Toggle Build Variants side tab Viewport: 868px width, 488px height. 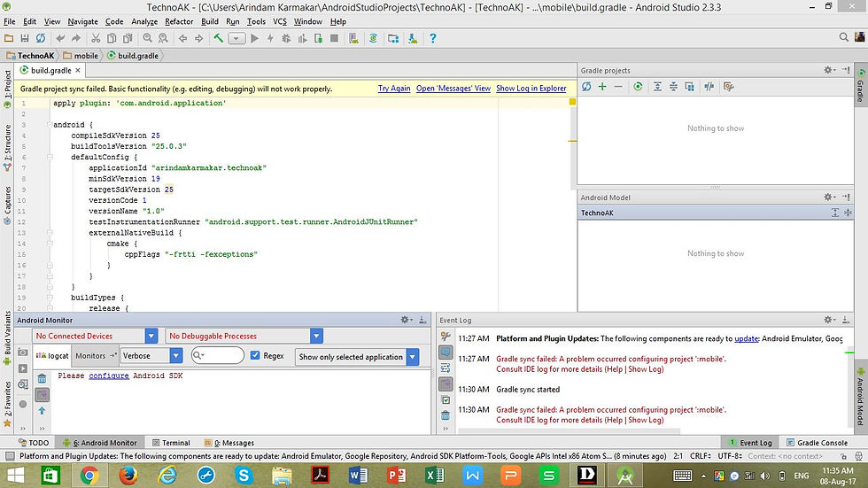(7, 337)
